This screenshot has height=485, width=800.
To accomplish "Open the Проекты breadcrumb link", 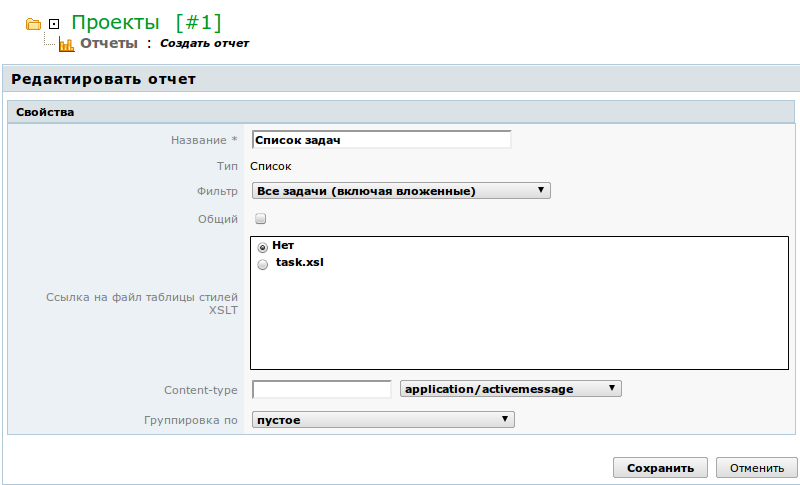I will [x=115, y=22].
